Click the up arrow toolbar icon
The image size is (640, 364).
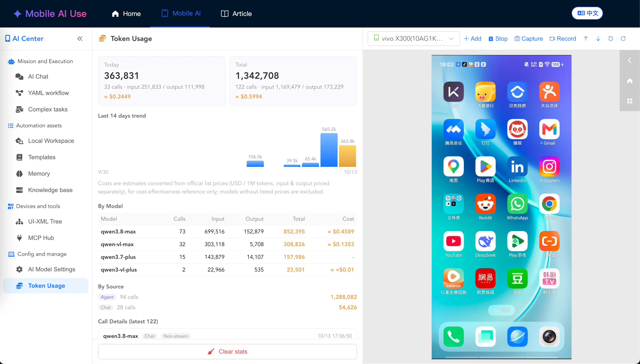click(x=586, y=39)
